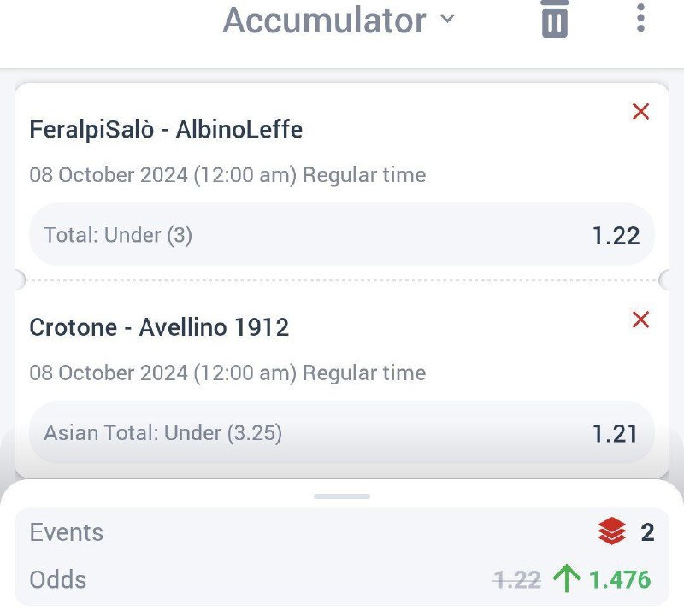This screenshot has height=616, width=684.
Task: Click the Events count row
Action: [342, 532]
